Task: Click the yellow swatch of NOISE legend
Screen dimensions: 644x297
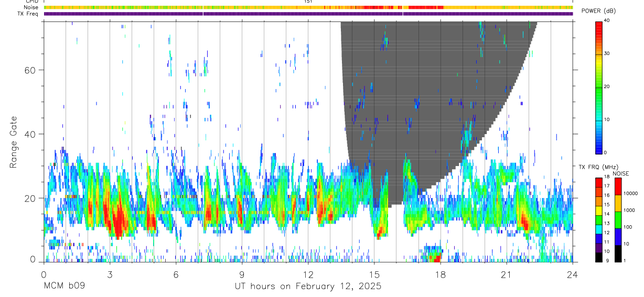Action: (617, 203)
